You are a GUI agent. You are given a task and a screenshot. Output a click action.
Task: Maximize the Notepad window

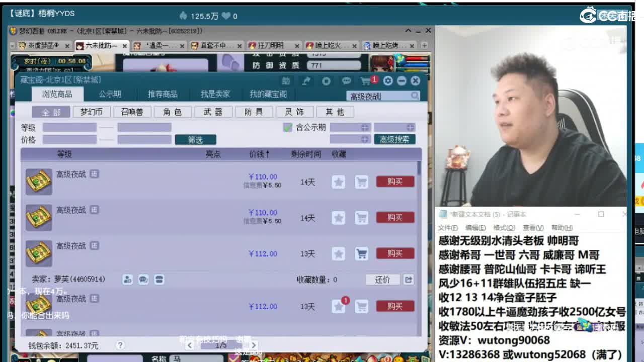(x=601, y=214)
